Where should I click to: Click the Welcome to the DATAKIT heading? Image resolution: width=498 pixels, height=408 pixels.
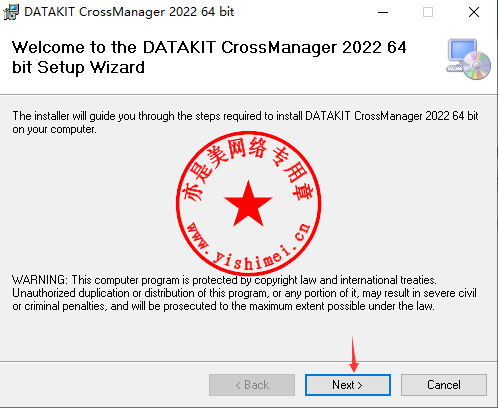209,57
